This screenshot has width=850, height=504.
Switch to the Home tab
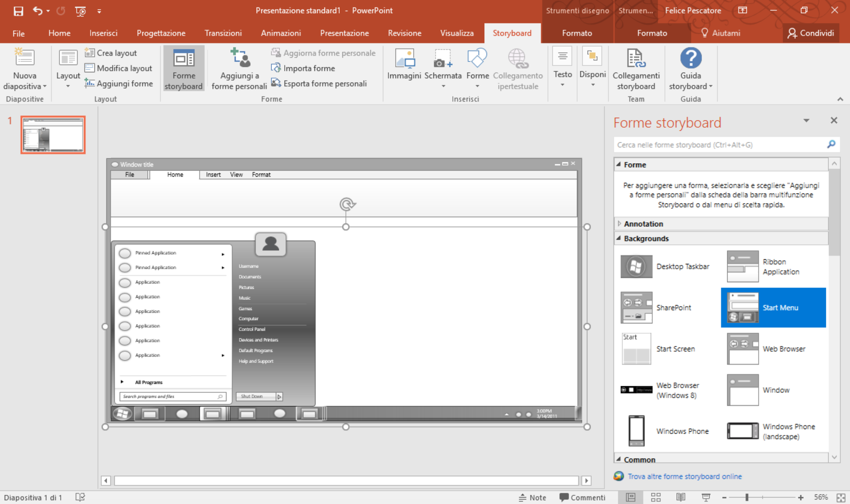pos(59,33)
